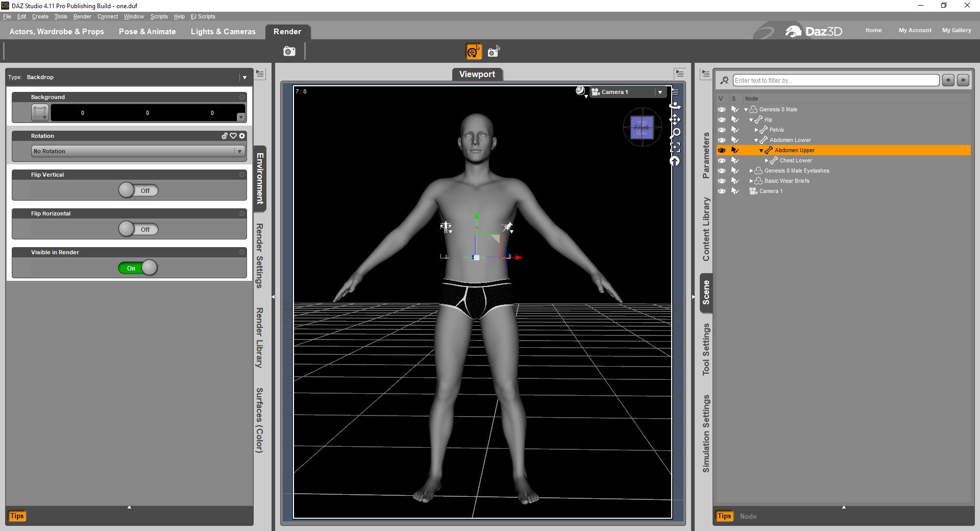Click the Genesis 8 Male figure icon
980x531 pixels.
[753, 109]
